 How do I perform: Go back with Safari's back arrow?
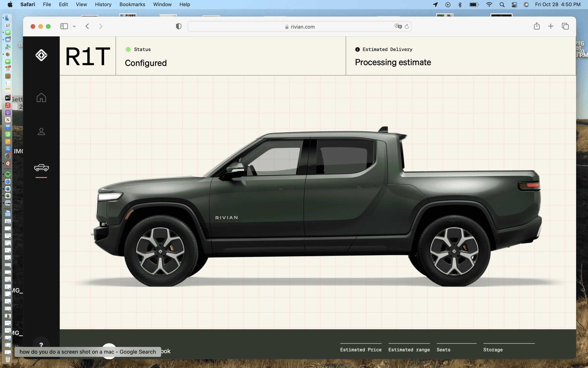coord(87,26)
